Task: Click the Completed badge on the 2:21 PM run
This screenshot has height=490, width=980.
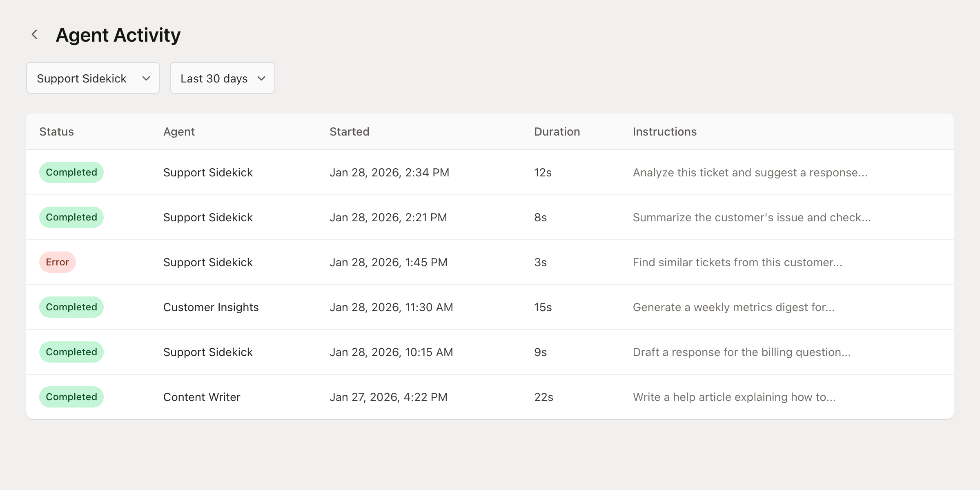Action: pos(71,217)
